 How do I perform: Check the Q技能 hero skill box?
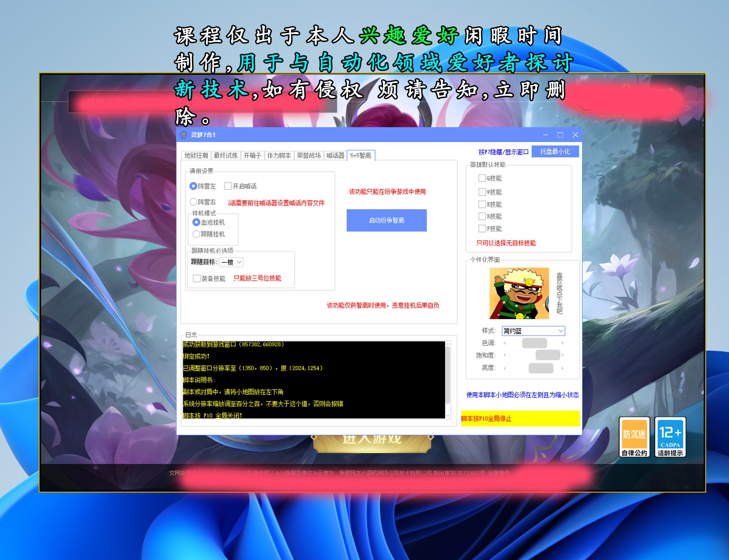[x=482, y=178]
